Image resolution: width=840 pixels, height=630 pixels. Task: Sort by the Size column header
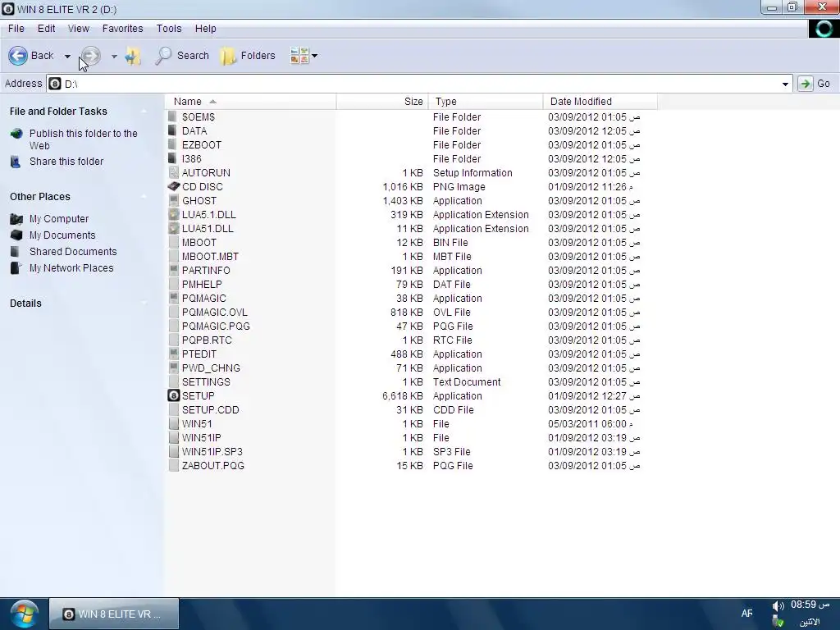(x=382, y=101)
